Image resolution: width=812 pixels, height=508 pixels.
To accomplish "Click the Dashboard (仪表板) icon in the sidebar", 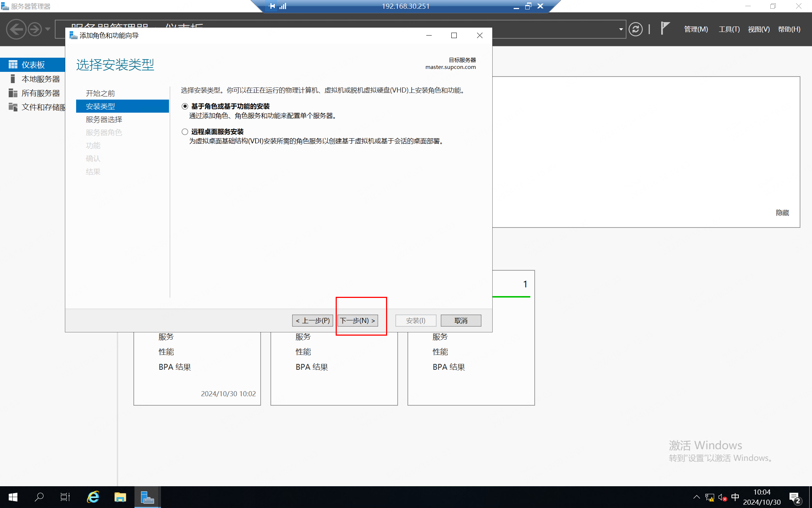I will pos(13,65).
